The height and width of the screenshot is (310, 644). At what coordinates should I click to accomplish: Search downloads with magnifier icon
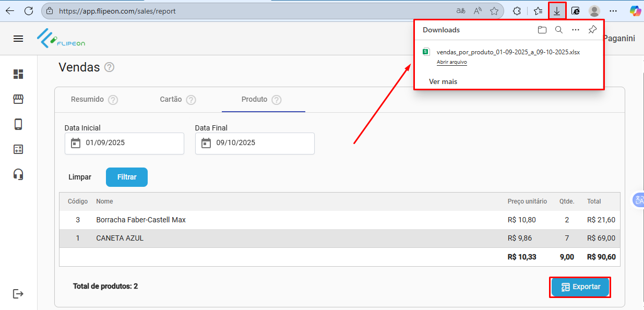pos(559,30)
